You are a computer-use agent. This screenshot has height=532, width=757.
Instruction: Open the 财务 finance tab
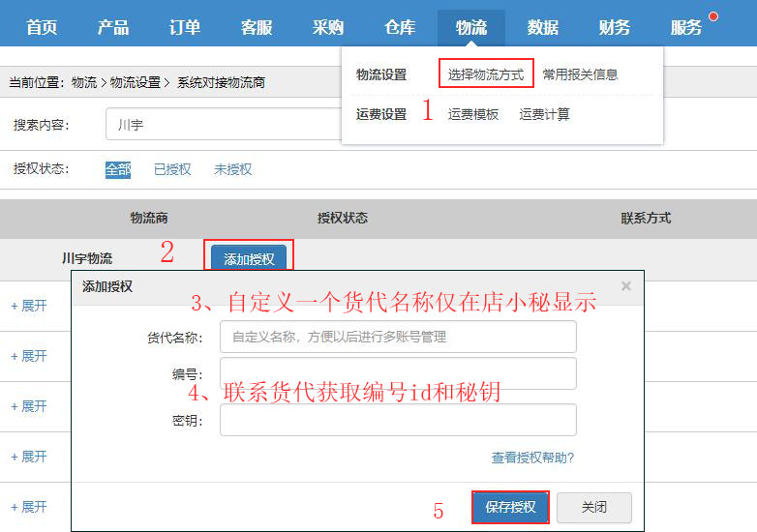[x=614, y=27]
